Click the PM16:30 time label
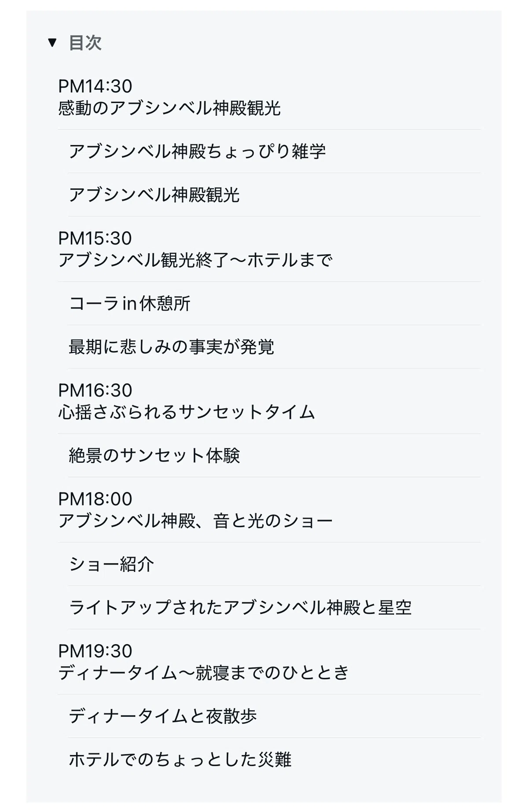528x812 pixels. coord(95,390)
